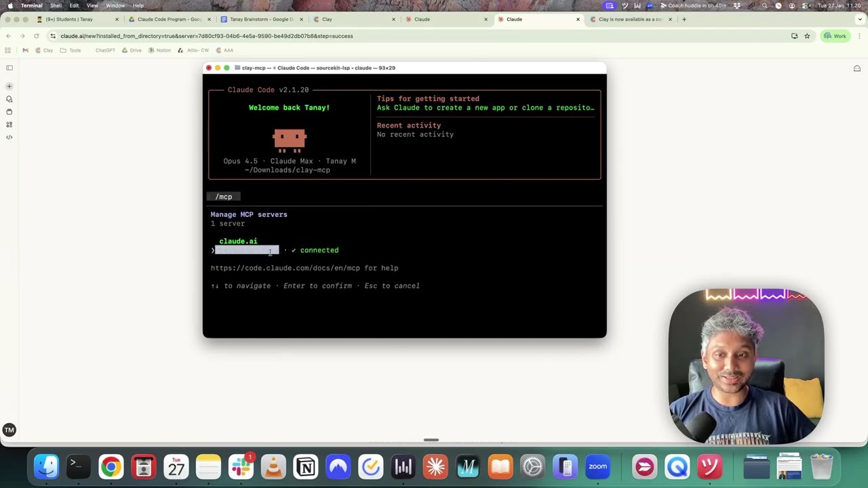The height and width of the screenshot is (488, 868).
Task: Switch to the Clay browser tab
Action: pyautogui.click(x=354, y=19)
